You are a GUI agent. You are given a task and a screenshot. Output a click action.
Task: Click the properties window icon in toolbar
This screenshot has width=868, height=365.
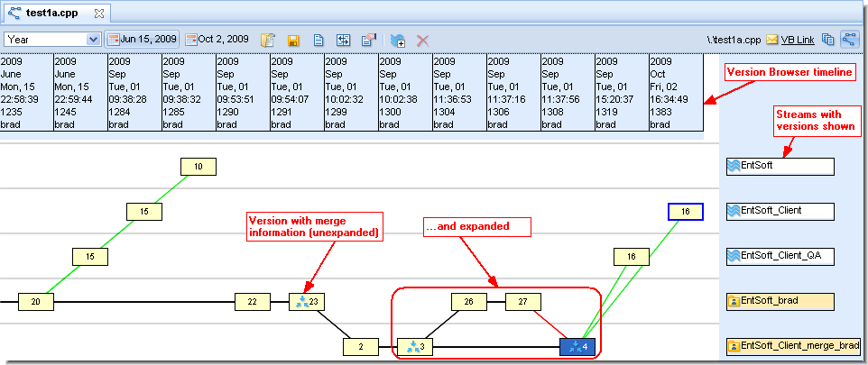pyautogui.click(x=369, y=41)
